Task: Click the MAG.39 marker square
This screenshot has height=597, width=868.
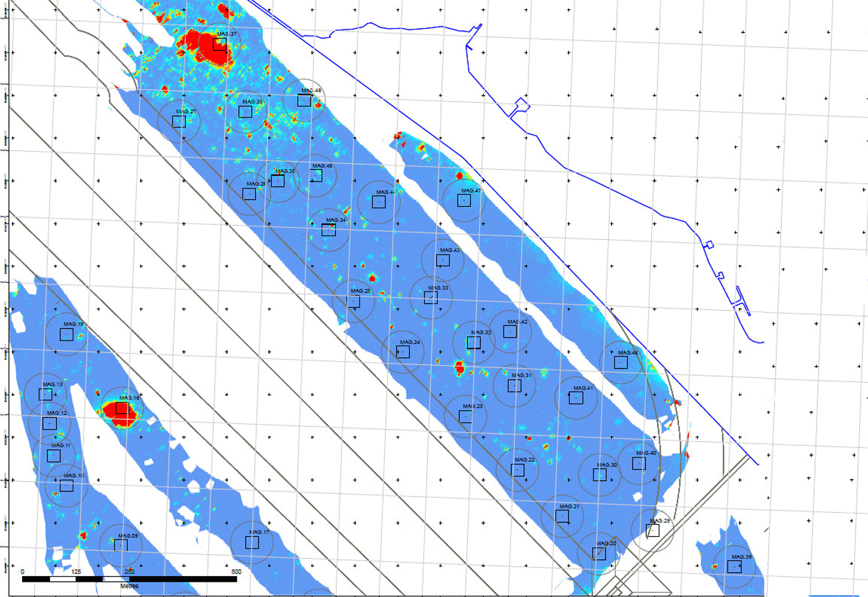Action: point(735,567)
